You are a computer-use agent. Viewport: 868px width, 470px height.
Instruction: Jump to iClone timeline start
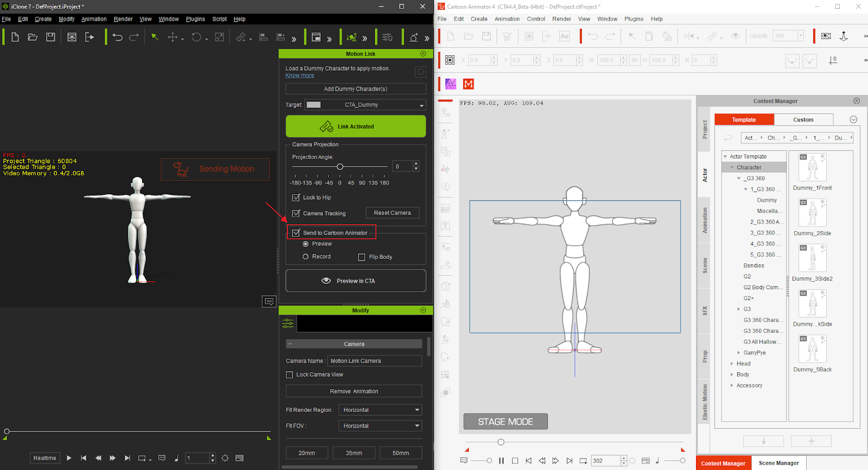tap(84, 458)
